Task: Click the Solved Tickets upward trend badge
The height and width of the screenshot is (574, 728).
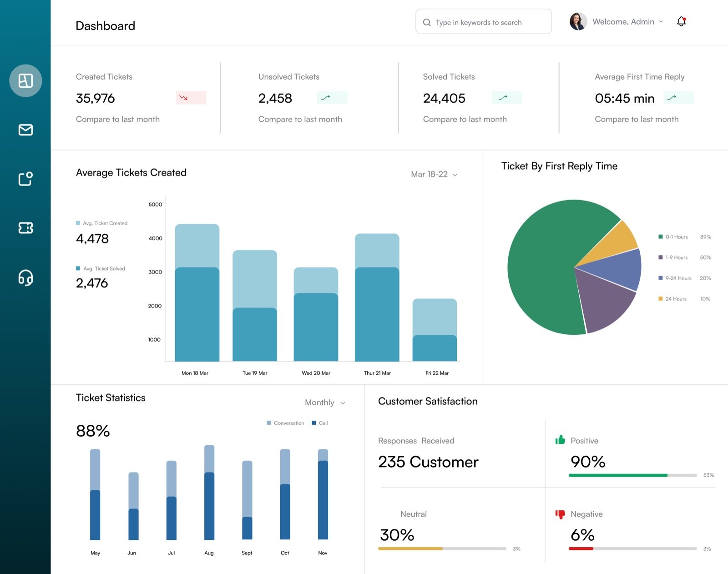Action: click(x=507, y=98)
